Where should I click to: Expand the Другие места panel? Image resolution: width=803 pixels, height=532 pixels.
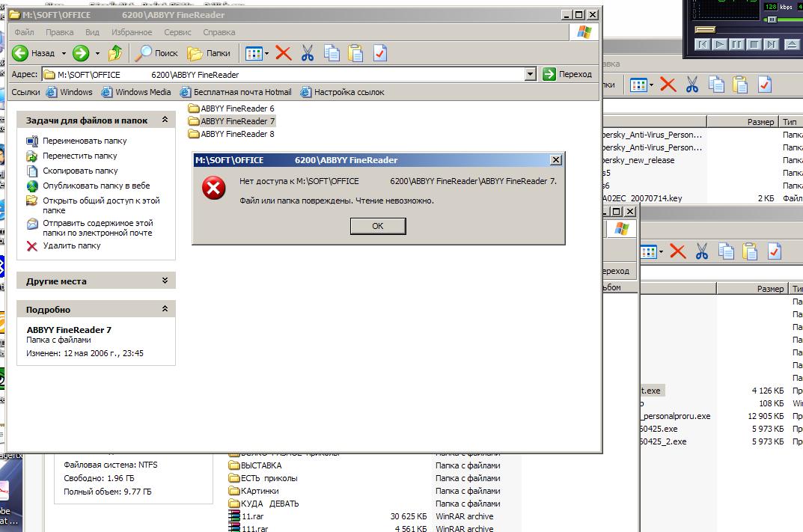pos(165,280)
